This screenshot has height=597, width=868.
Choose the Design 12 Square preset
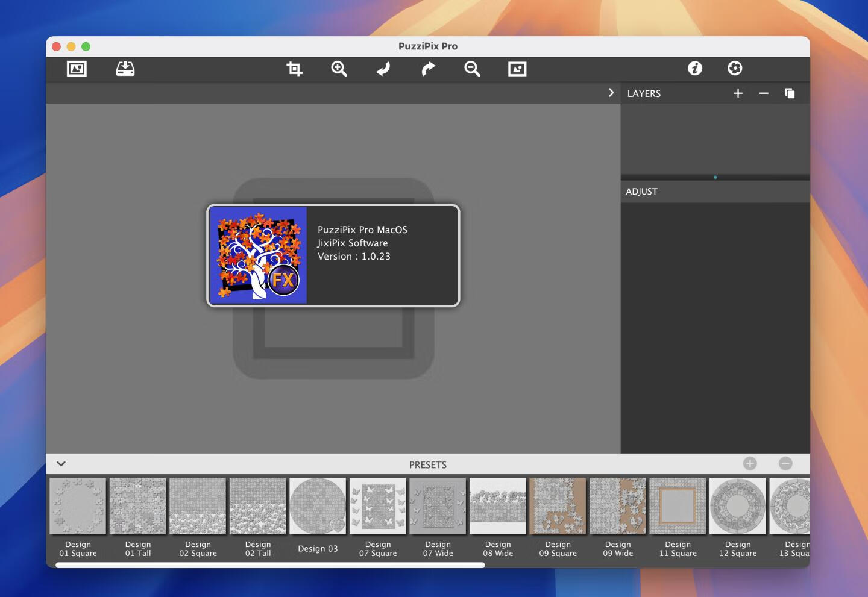click(738, 518)
